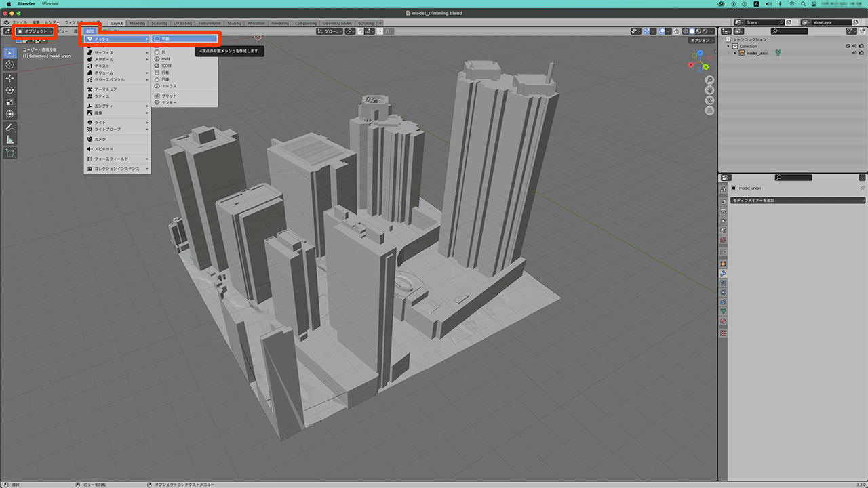The image size is (868, 488).
Task: Open the Output properties tab
Action: click(723, 211)
